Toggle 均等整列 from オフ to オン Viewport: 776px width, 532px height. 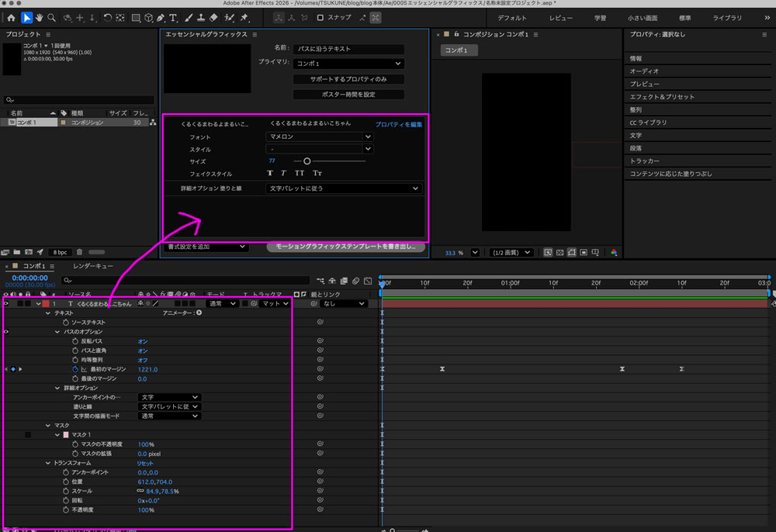143,359
